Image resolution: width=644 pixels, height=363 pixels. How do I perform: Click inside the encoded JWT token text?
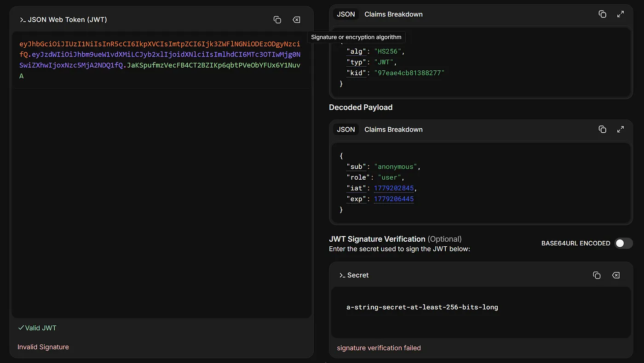pos(160,60)
